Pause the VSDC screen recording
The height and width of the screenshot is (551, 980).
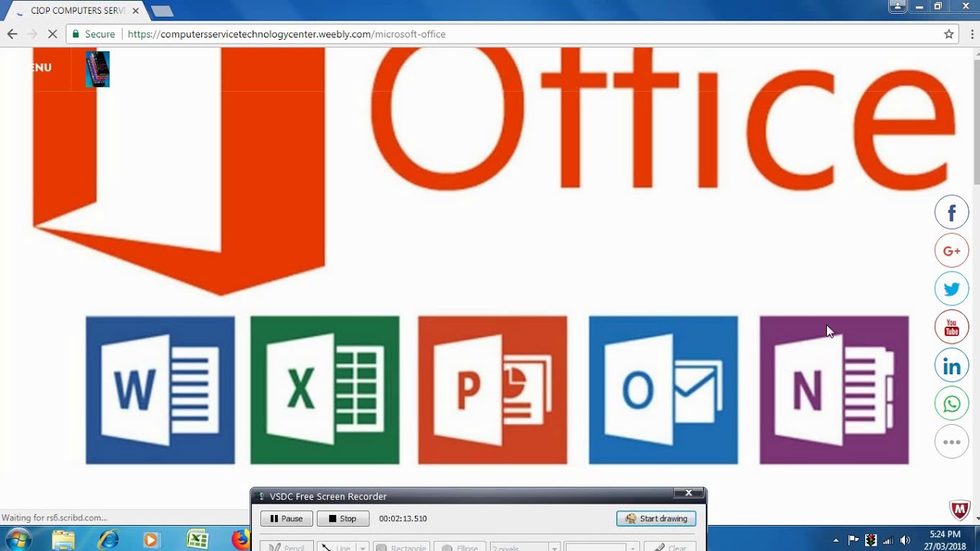(x=286, y=518)
